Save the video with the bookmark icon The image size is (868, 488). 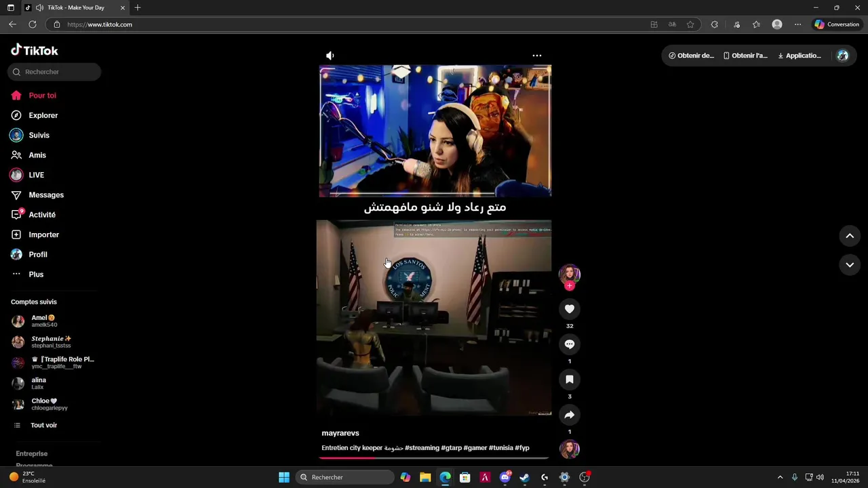tap(570, 380)
